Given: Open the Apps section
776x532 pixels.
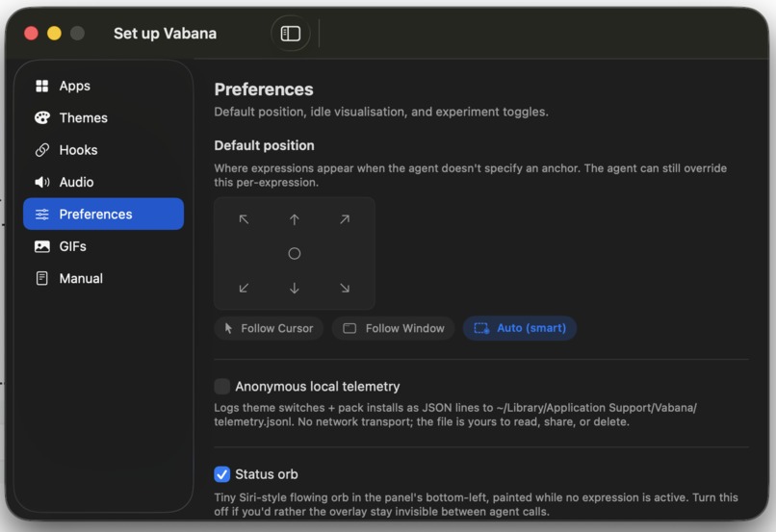Looking at the screenshot, I should click(x=103, y=86).
